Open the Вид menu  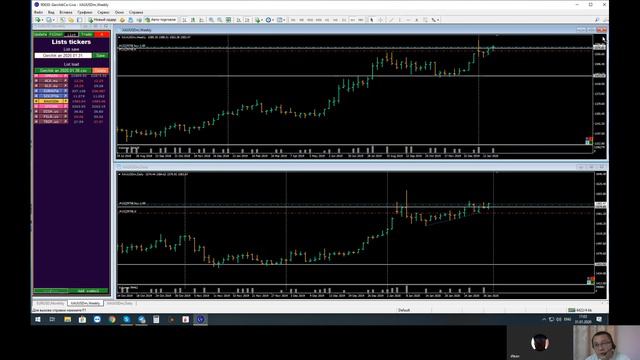(x=51, y=12)
